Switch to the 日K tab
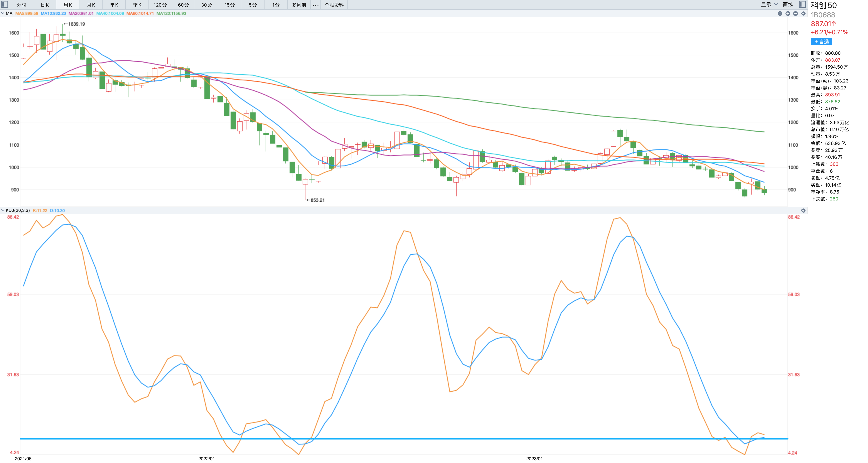Screen dimensions: 868x463 click(45, 5)
